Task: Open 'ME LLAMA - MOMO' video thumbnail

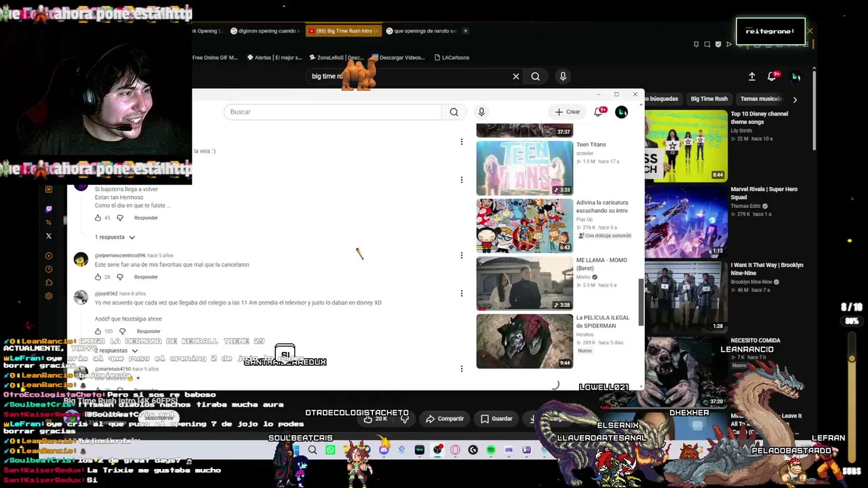Action: tap(524, 283)
